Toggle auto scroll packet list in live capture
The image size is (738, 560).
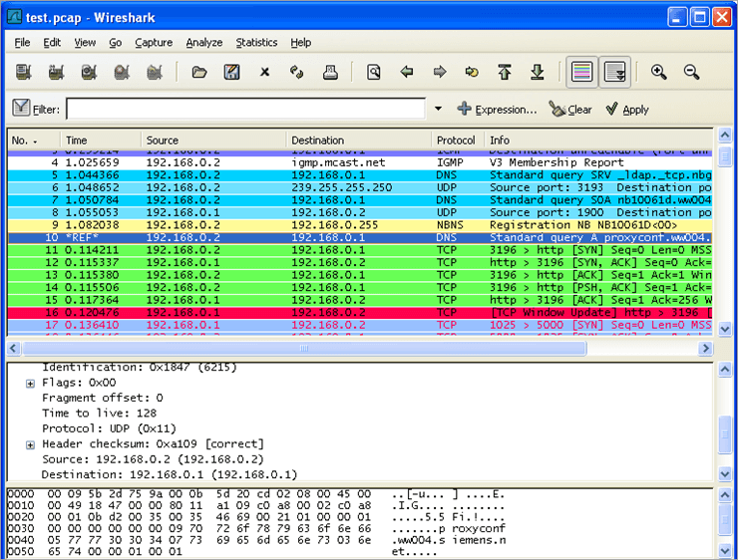click(614, 72)
